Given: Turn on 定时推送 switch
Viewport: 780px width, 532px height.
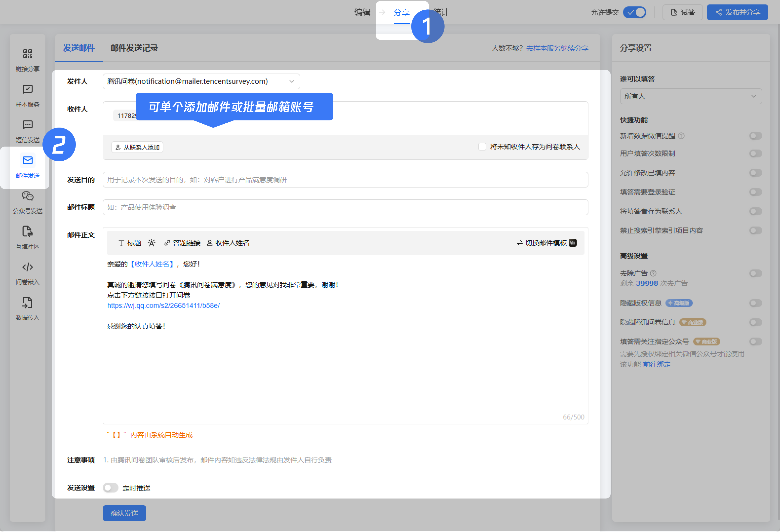Looking at the screenshot, I should pyautogui.click(x=110, y=488).
